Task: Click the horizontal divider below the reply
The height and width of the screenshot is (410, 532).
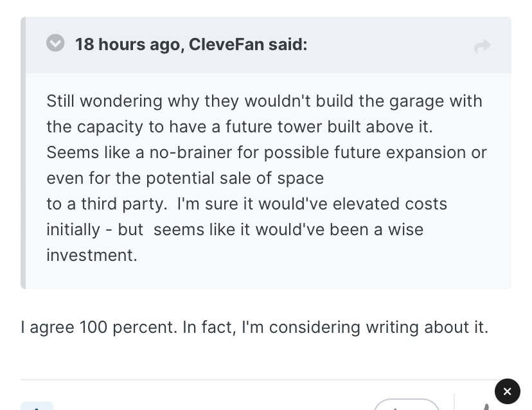Action: (x=258, y=379)
